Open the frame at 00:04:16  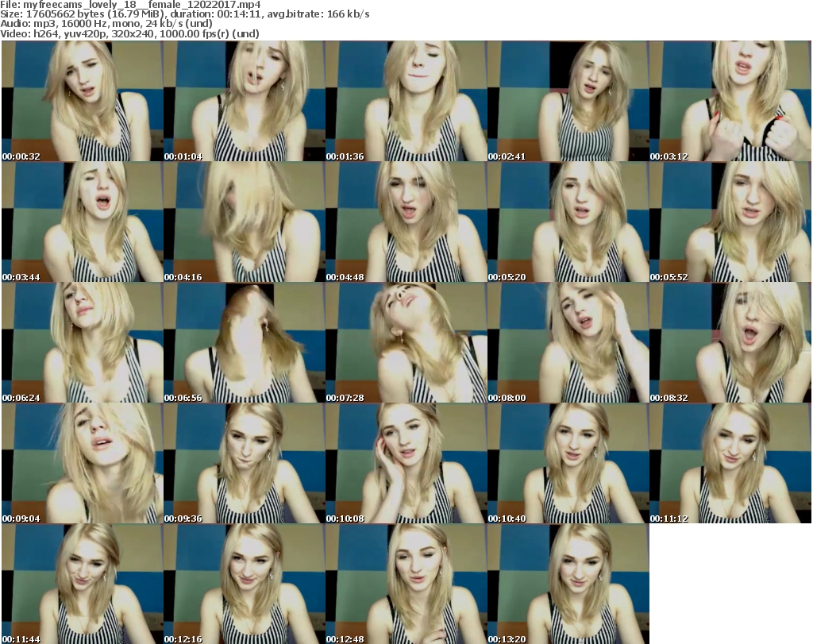[245, 222]
